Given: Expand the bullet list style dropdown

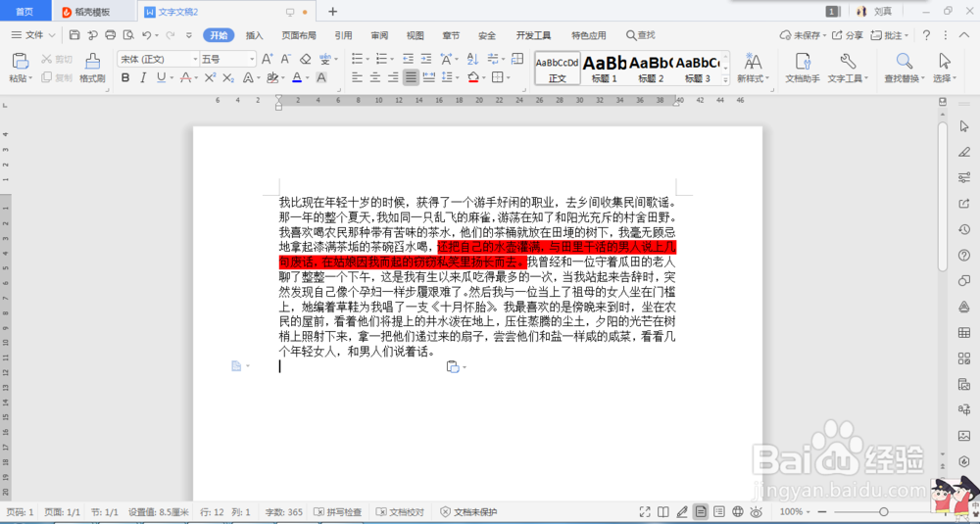Looking at the screenshot, I should click(x=367, y=60).
